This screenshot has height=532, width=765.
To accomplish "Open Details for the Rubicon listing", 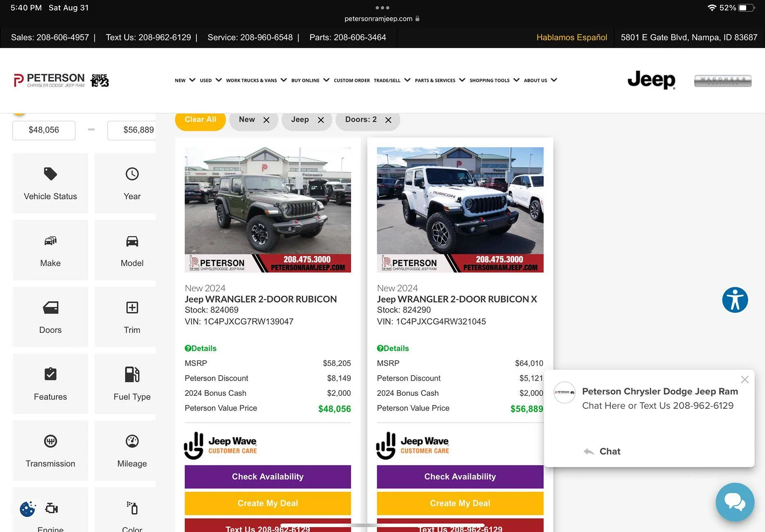I will (x=200, y=348).
